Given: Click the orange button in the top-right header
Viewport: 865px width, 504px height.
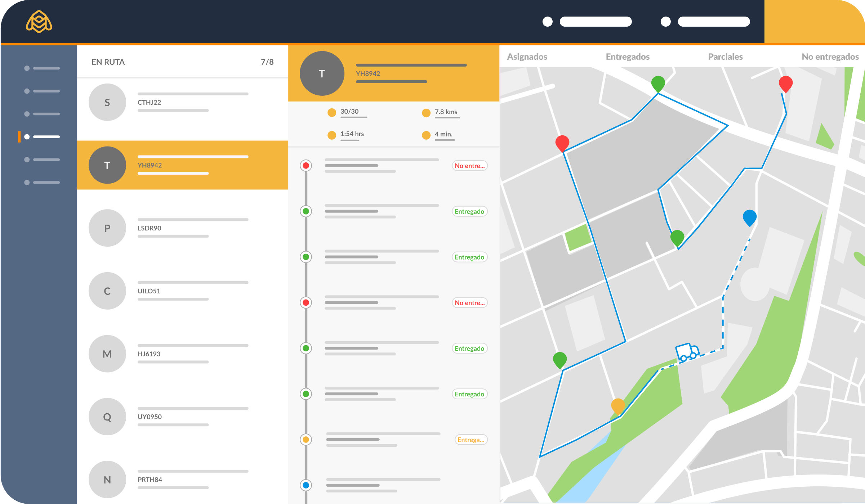Looking at the screenshot, I should pyautogui.click(x=814, y=22).
